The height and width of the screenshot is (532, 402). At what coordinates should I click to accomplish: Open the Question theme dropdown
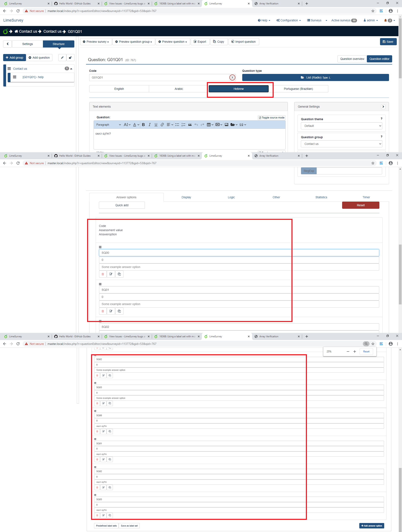pyautogui.click(x=341, y=126)
